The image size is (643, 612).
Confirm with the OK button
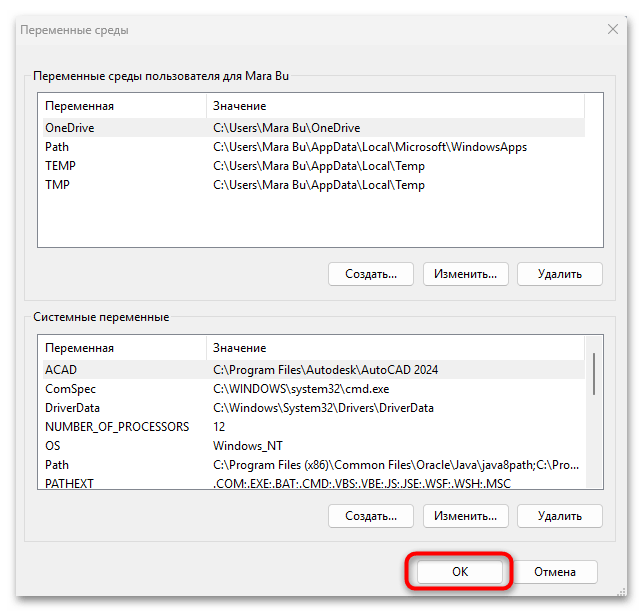pyautogui.click(x=460, y=572)
